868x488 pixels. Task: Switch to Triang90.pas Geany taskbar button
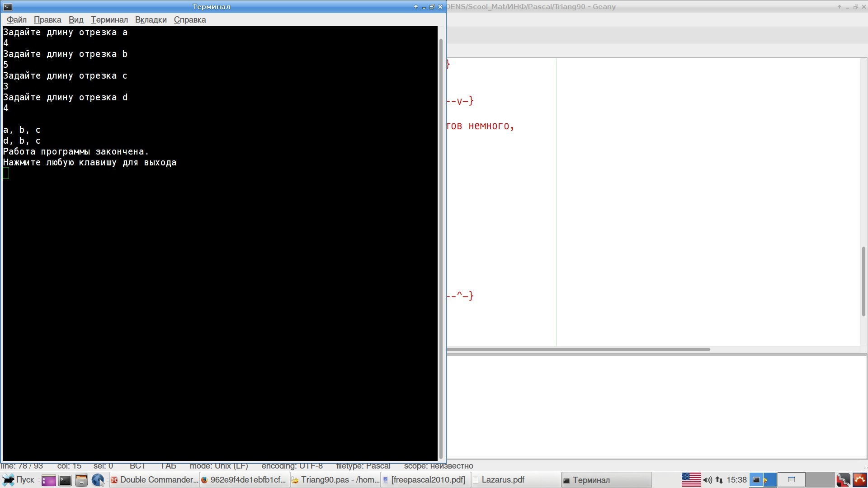point(335,480)
